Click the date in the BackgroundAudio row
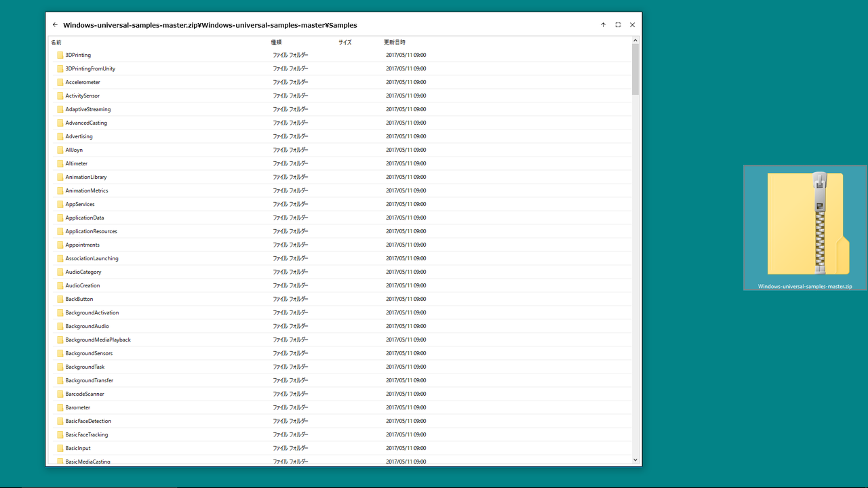This screenshot has height=488, width=868. (406, 326)
